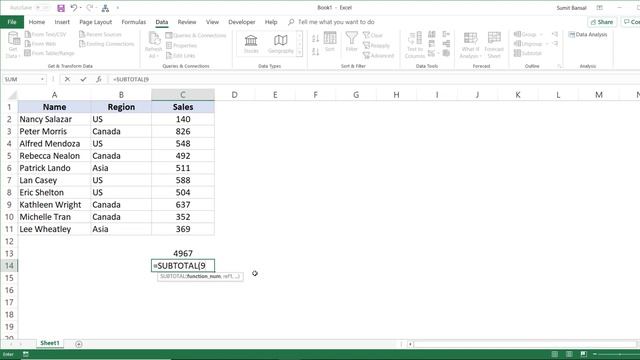Select the total cell showing 4967
This screenshot has width=640, height=360.
(x=182, y=253)
